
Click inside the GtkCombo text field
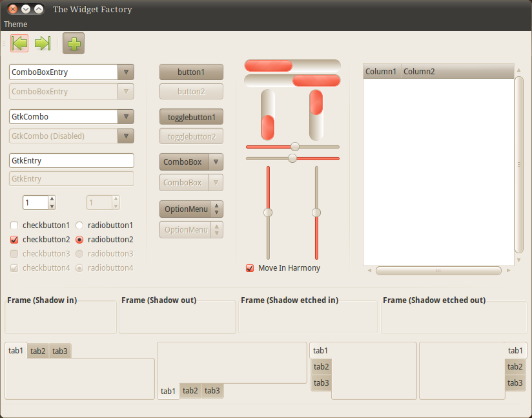click(x=63, y=116)
